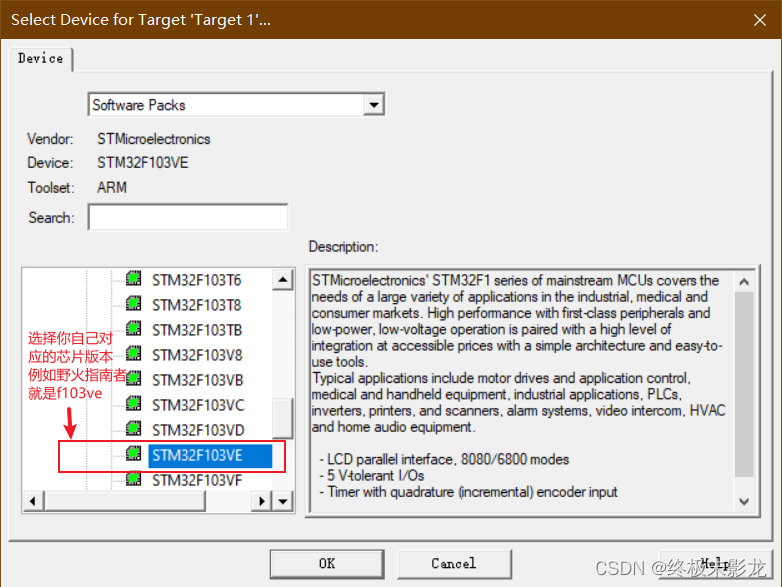Click the vendor name STMicroelectronics
Screen dimensions: 782x587
(154, 139)
